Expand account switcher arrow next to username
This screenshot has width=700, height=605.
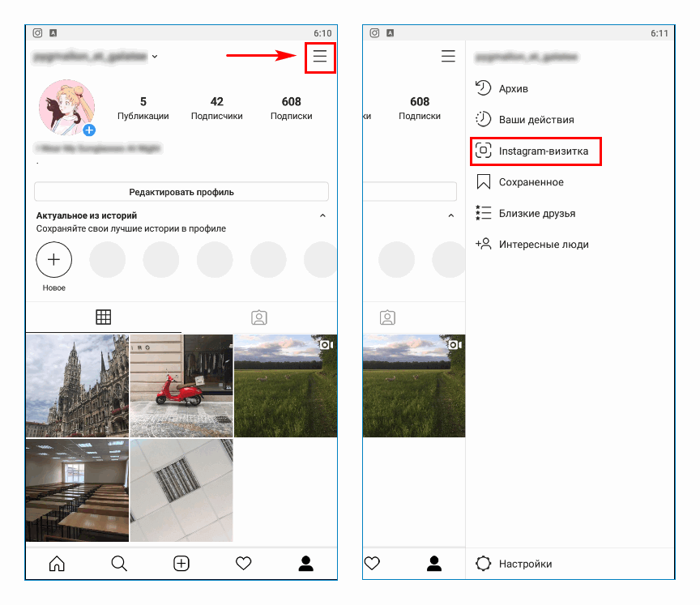coord(155,56)
